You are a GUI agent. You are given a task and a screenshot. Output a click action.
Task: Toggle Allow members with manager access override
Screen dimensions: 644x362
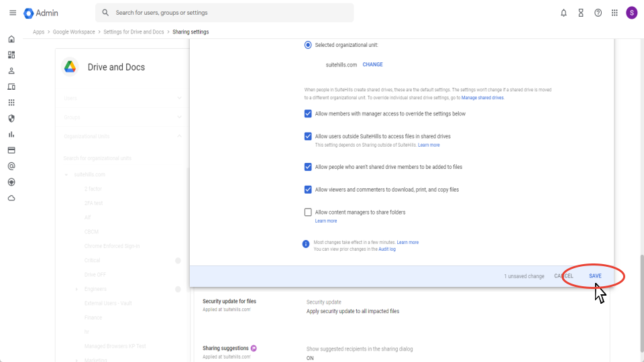click(308, 114)
